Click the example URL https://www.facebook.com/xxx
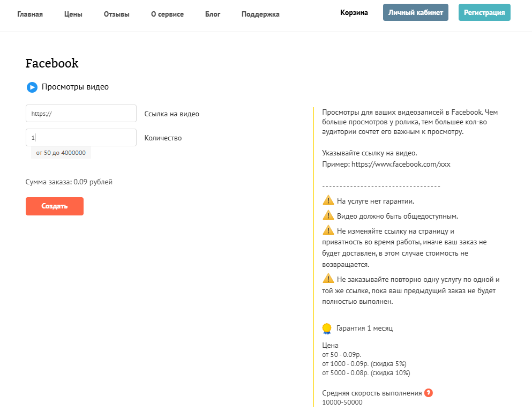Viewport: 532px width, 418px height. click(x=401, y=164)
